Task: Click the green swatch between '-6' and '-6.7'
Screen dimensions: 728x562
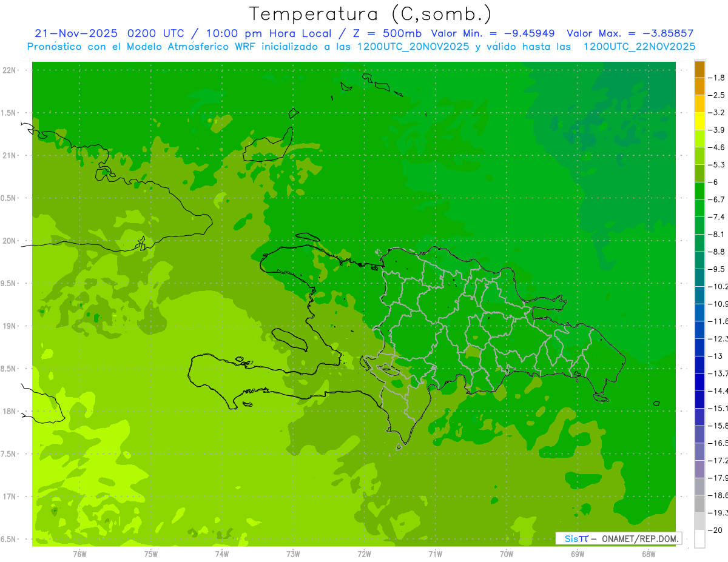Action: (x=699, y=191)
